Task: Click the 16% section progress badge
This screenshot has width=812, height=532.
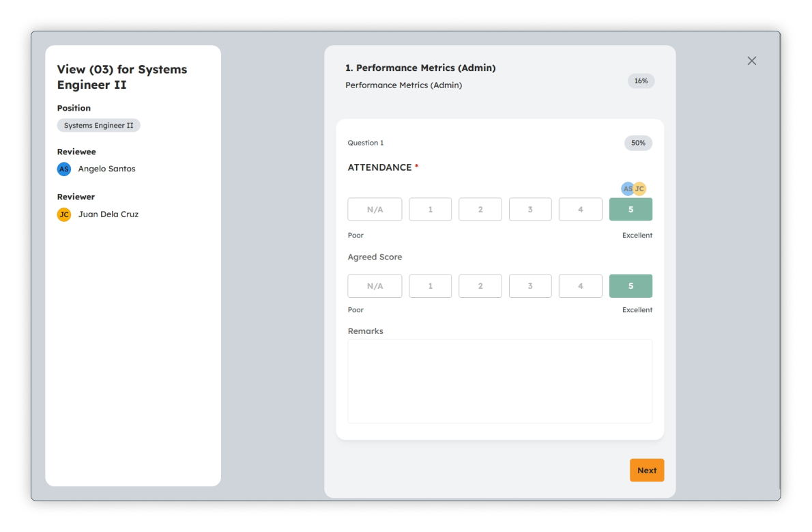Action: tap(641, 81)
